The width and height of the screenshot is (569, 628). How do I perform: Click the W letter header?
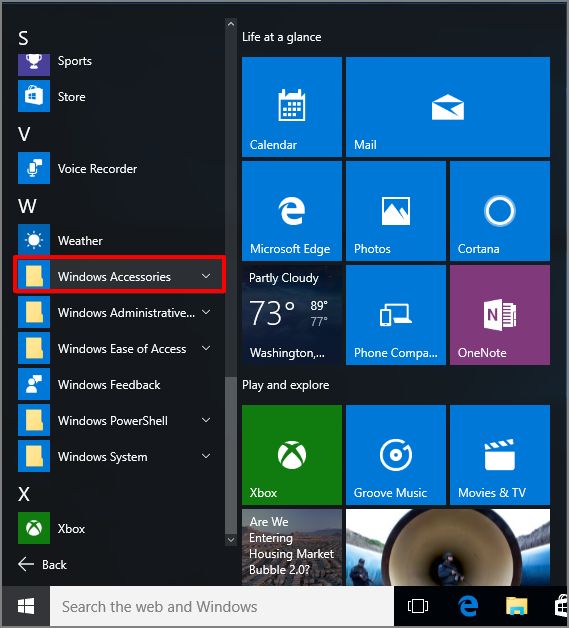[27, 206]
